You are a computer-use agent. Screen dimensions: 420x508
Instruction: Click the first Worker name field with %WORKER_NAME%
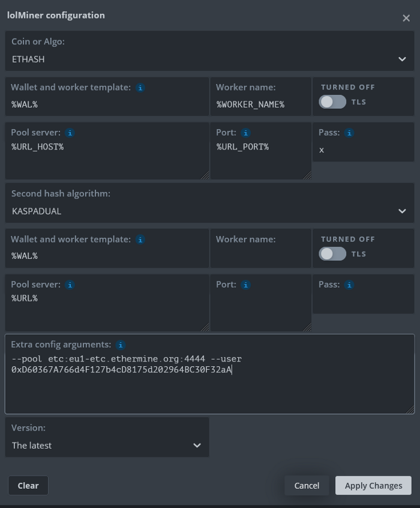tap(260, 104)
